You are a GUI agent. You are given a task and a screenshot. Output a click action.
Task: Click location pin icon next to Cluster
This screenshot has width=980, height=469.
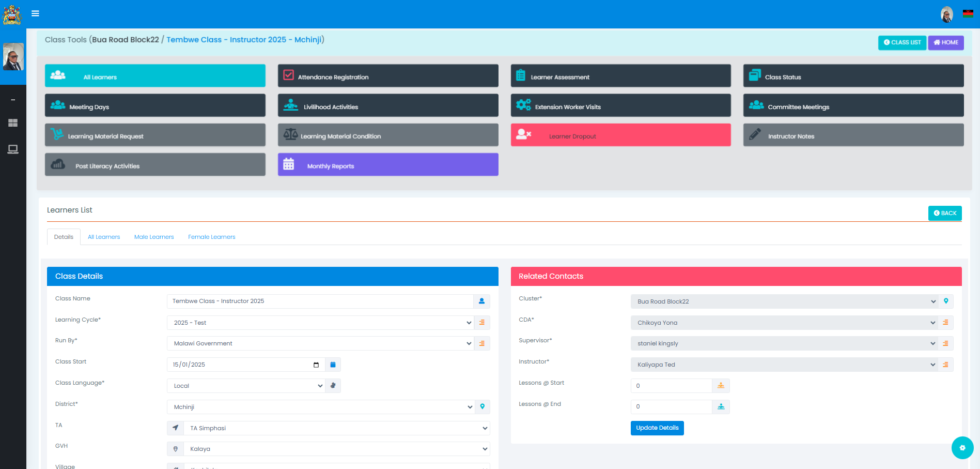[946, 301]
